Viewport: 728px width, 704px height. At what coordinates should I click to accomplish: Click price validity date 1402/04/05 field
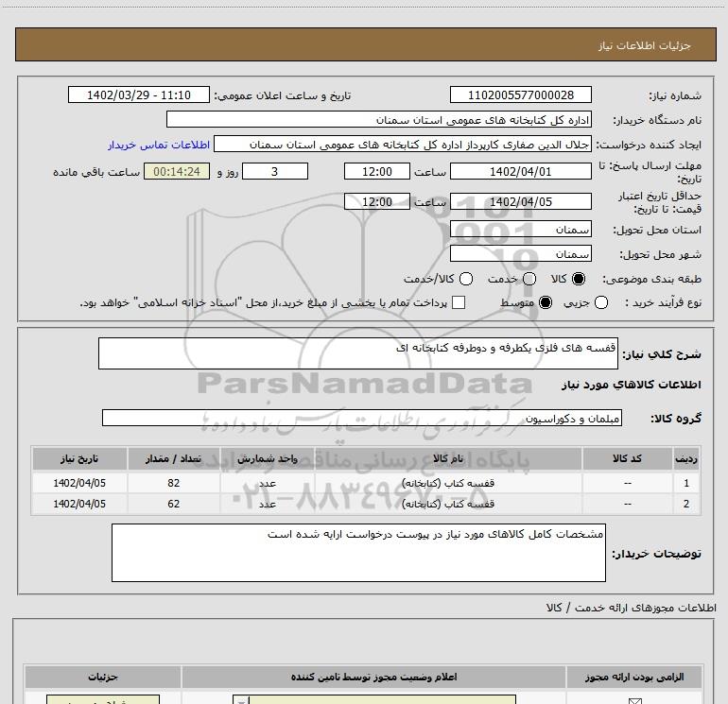pyautogui.click(x=520, y=201)
